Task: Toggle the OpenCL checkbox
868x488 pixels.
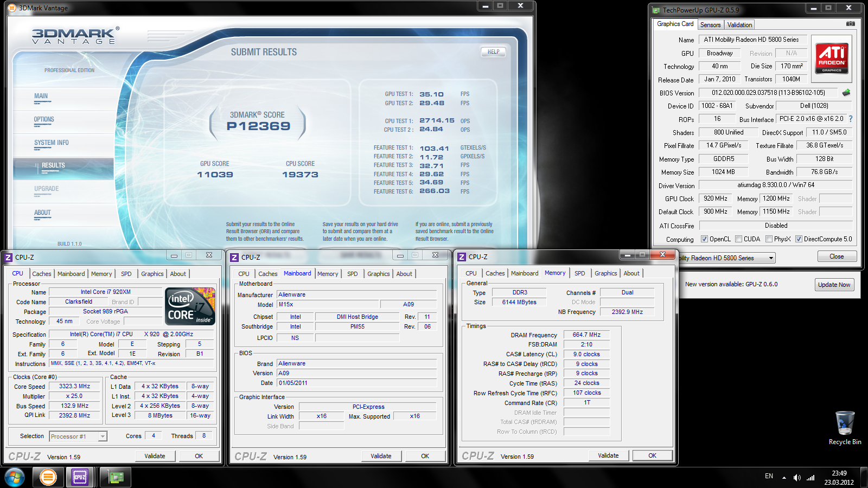Action: coord(704,239)
